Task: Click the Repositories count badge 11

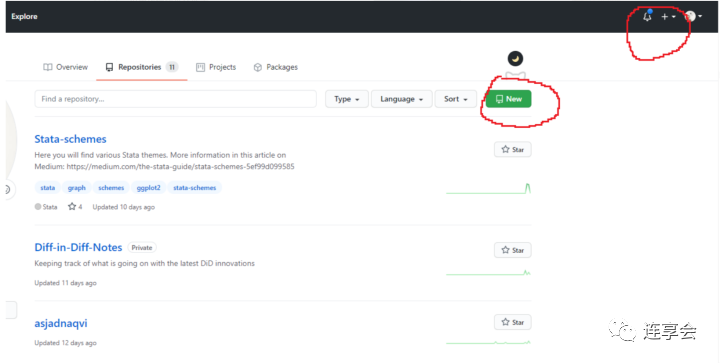Action: [172, 67]
